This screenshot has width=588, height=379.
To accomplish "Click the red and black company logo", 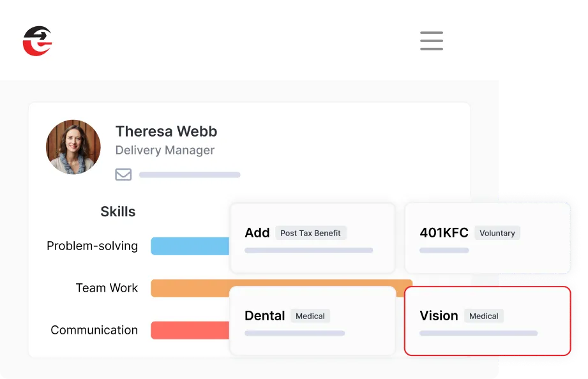I will pyautogui.click(x=37, y=41).
